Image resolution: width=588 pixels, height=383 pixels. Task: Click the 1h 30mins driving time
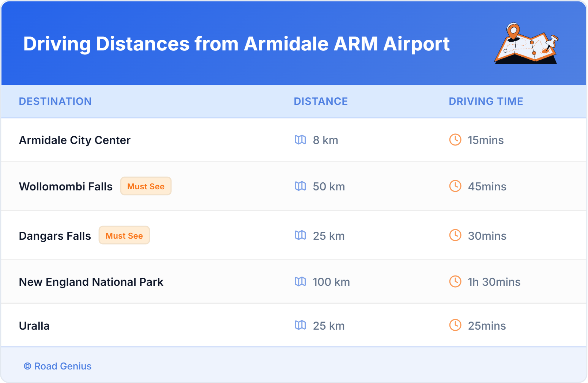click(494, 282)
